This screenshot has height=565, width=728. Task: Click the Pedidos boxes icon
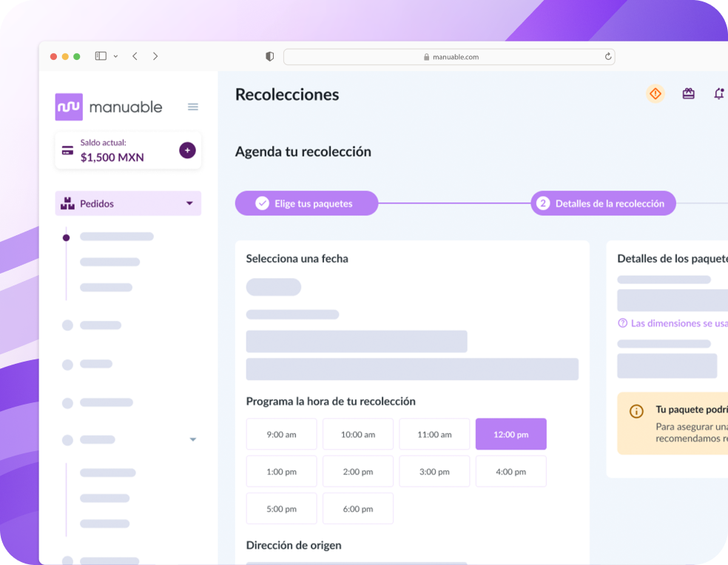68,203
